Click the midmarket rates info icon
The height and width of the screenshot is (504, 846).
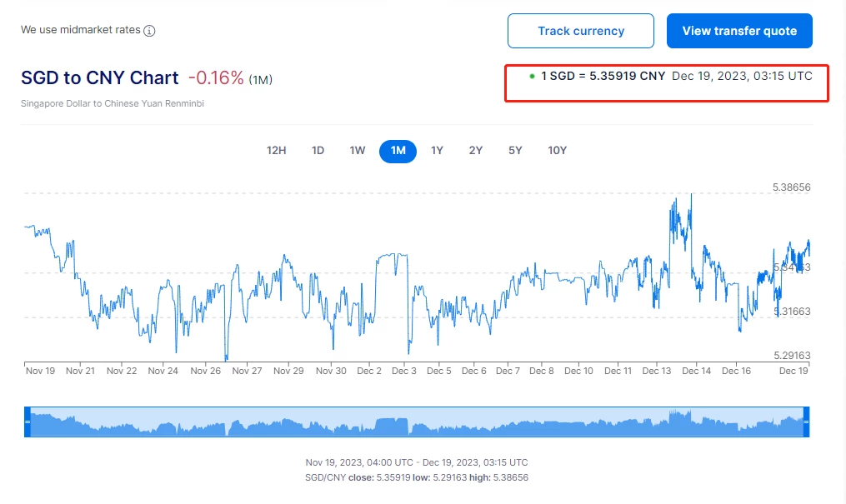(x=149, y=31)
